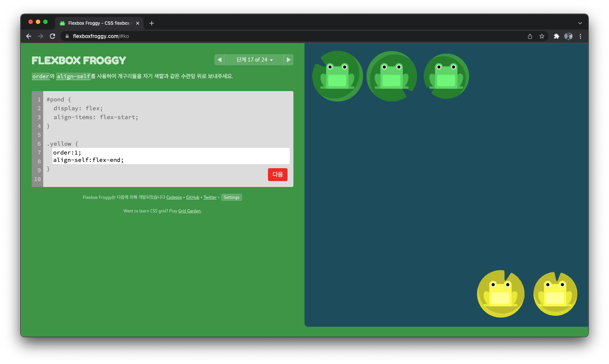This screenshot has height=364, width=609.
Task: Open the browser extensions puzzle icon
Action: point(557,36)
